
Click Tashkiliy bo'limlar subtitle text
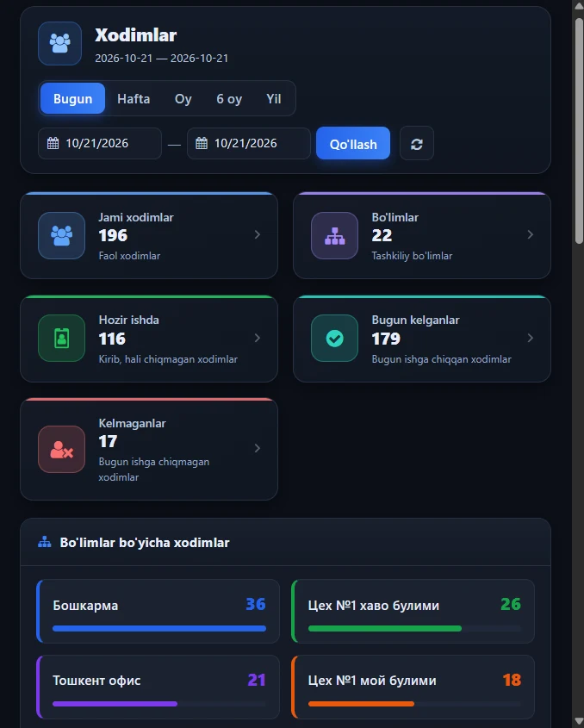[x=412, y=256]
